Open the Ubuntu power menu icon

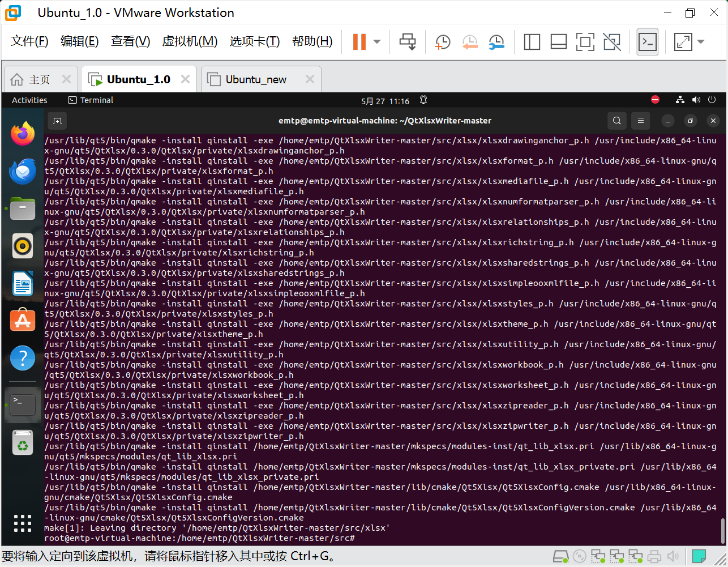point(712,100)
